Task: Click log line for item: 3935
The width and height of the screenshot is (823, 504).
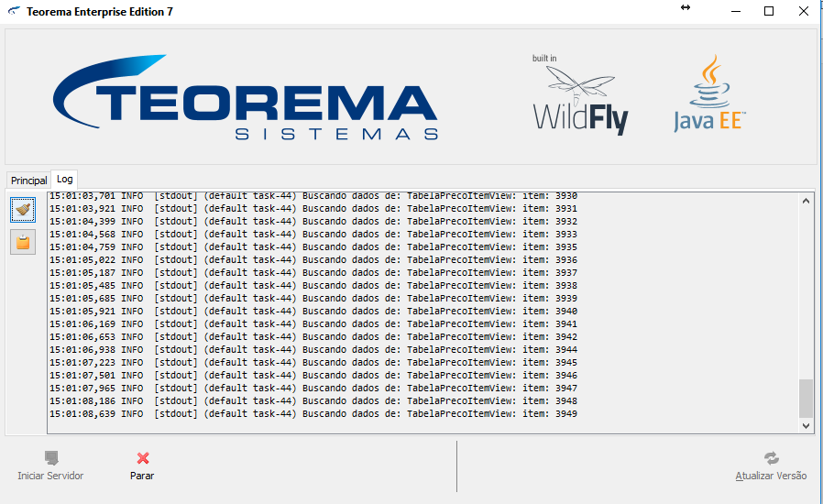Action: 313,247
